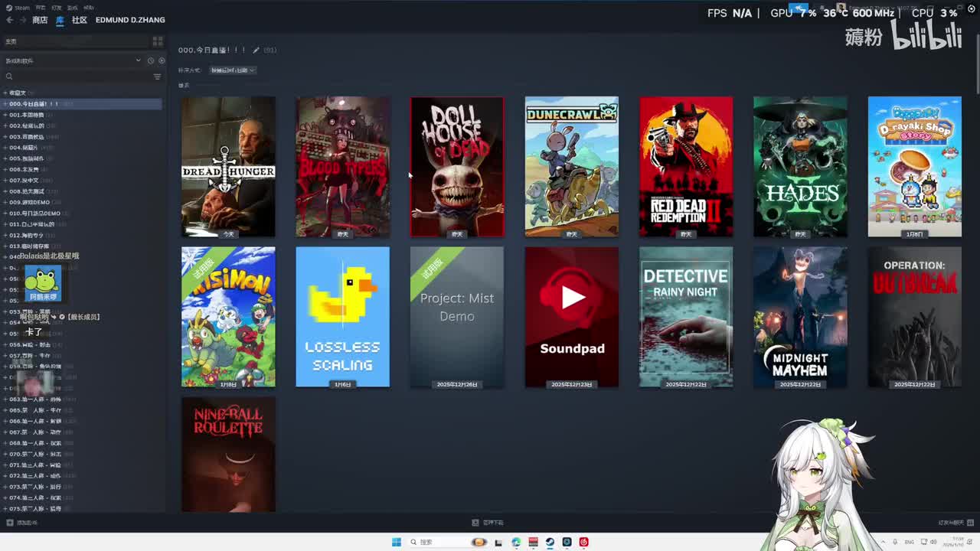
Task: Open the Soundpad app cover
Action: 572,317
